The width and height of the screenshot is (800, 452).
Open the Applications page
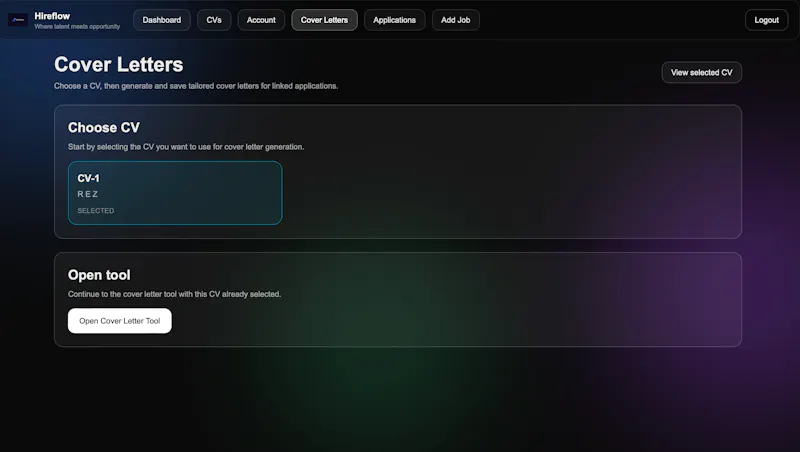click(394, 20)
